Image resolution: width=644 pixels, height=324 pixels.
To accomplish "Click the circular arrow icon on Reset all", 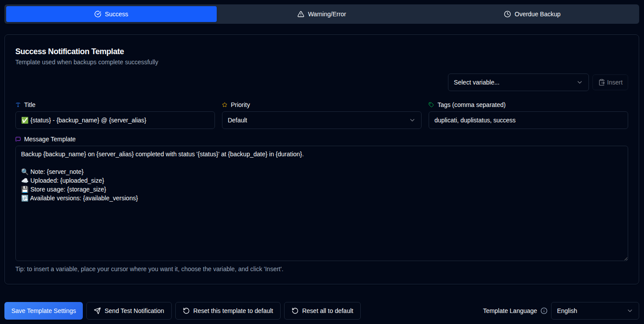I will coord(294,311).
